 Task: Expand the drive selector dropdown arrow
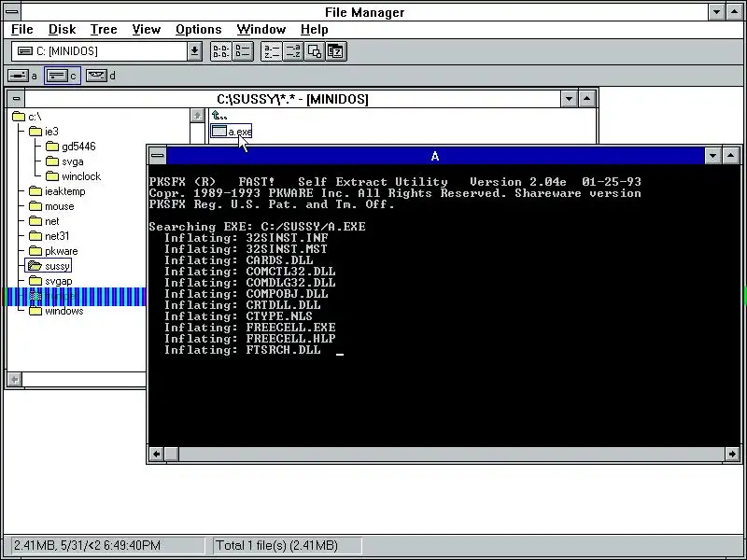[194, 51]
